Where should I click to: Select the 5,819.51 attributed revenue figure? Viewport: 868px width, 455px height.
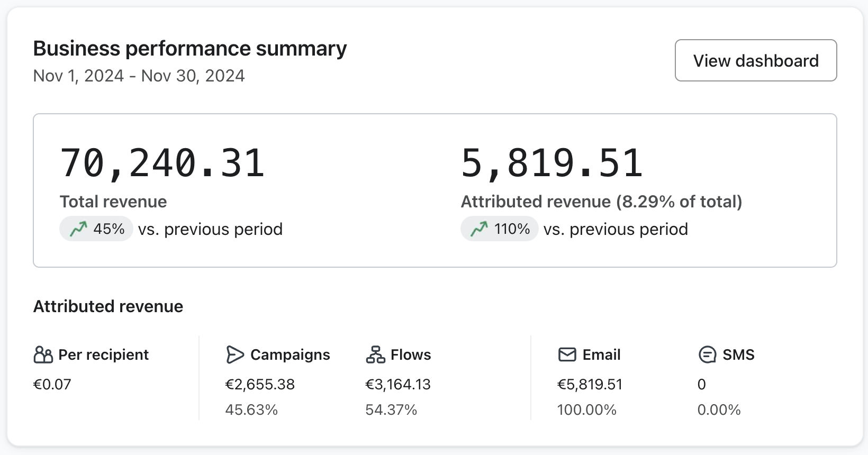[552, 163]
